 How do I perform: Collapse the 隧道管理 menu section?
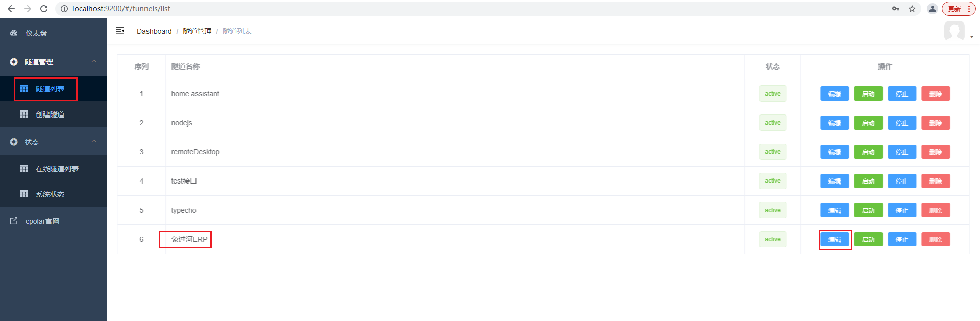point(94,61)
